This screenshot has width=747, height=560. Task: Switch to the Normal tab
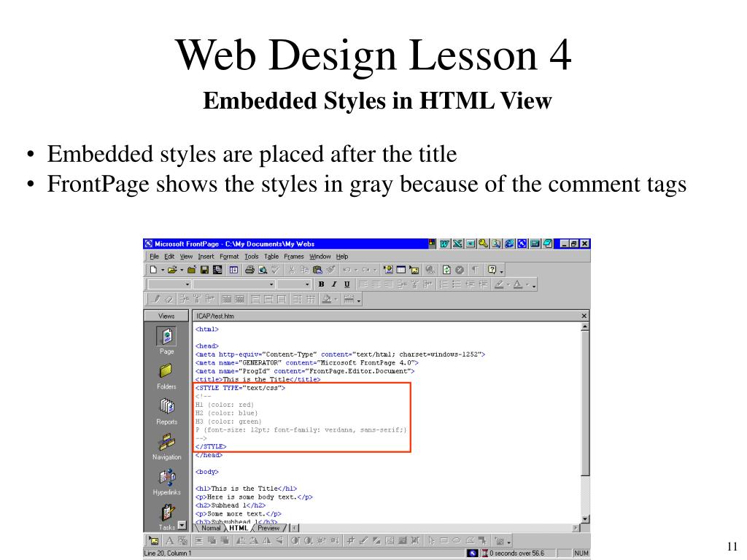[211, 528]
